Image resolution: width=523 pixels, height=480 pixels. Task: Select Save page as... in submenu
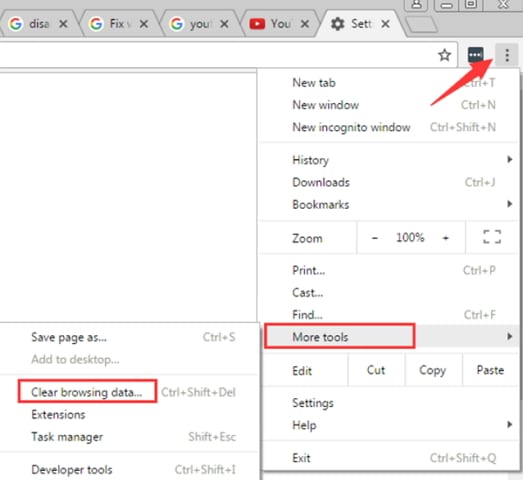point(129,337)
